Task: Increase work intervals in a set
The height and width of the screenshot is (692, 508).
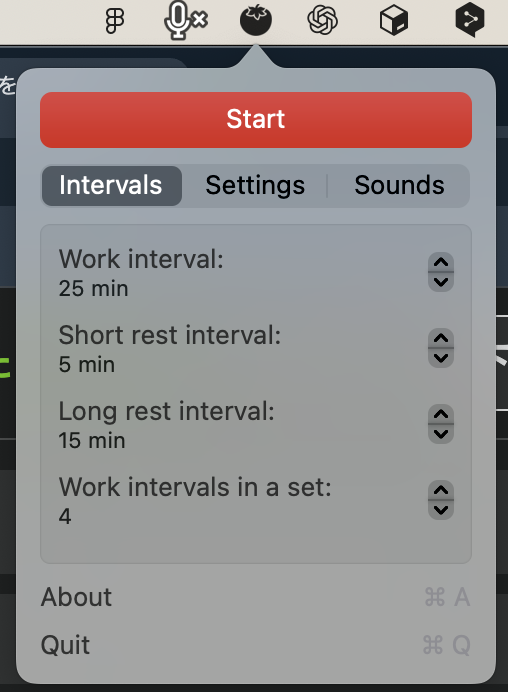Action: 441,490
